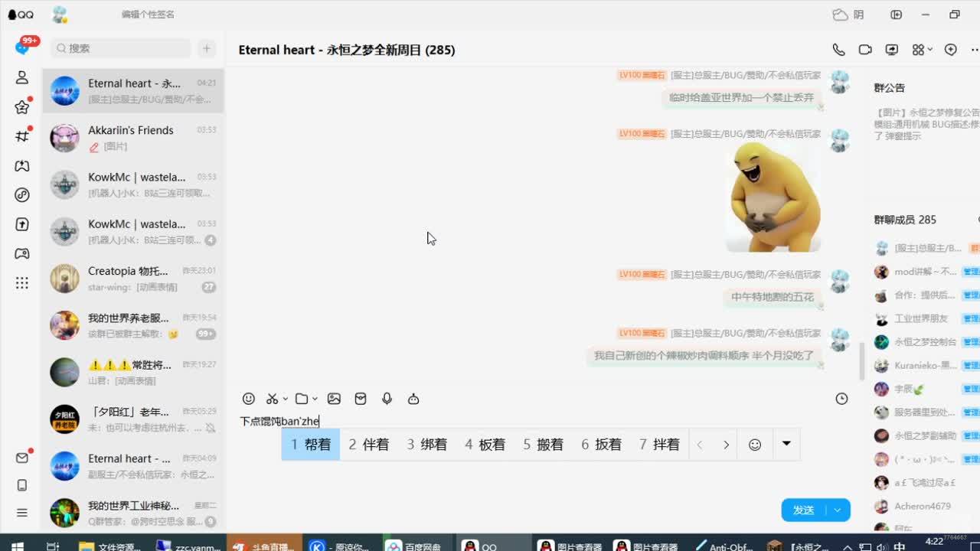Open the mail envelope icon
The image size is (980, 551).
[22, 458]
